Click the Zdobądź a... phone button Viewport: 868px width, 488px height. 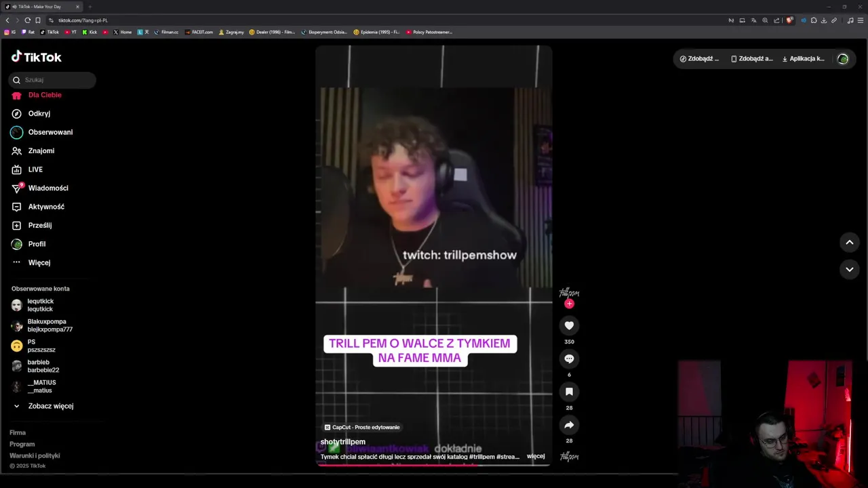(751, 59)
